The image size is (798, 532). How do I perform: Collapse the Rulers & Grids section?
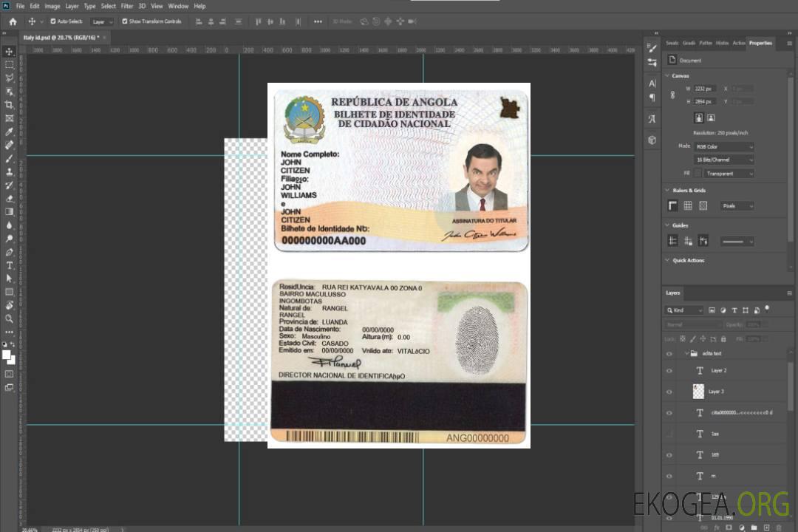(x=668, y=191)
